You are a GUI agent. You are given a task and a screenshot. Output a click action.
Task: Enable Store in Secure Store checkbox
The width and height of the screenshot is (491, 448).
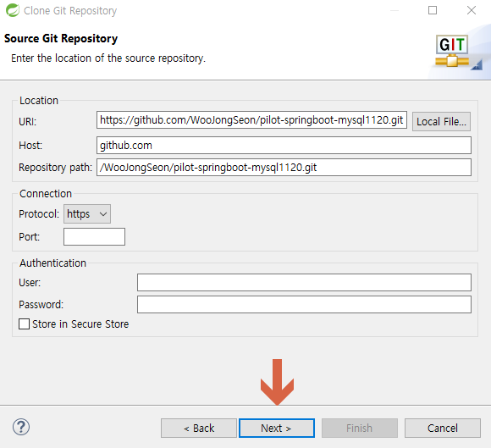[24, 324]
